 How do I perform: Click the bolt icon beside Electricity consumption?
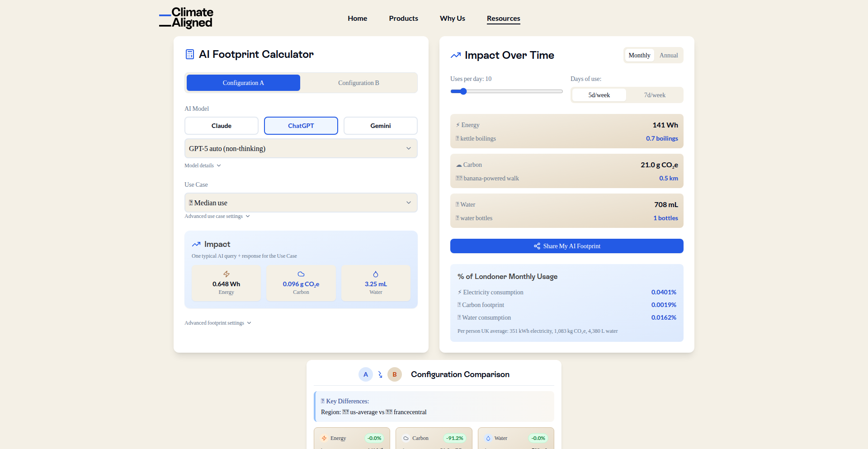click(x=460, y=292)
